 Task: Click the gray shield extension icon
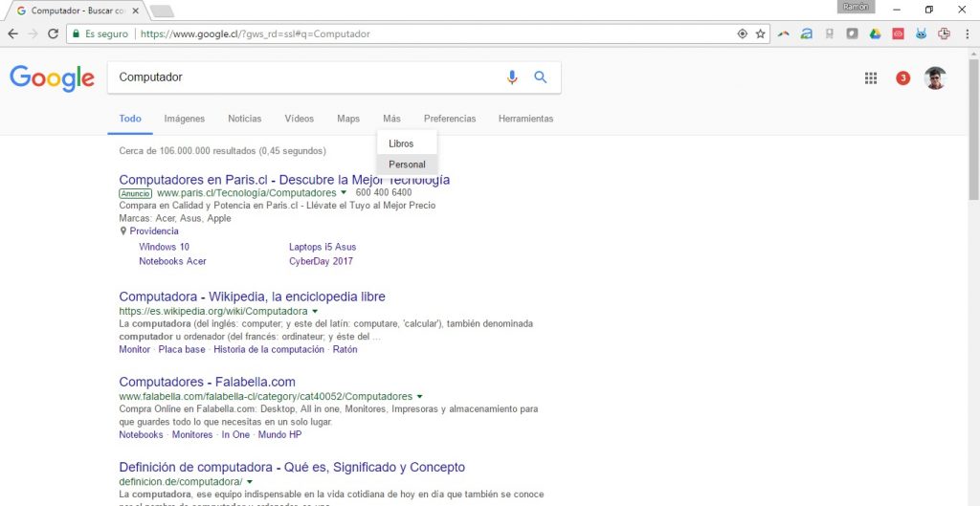coord(852,34)
